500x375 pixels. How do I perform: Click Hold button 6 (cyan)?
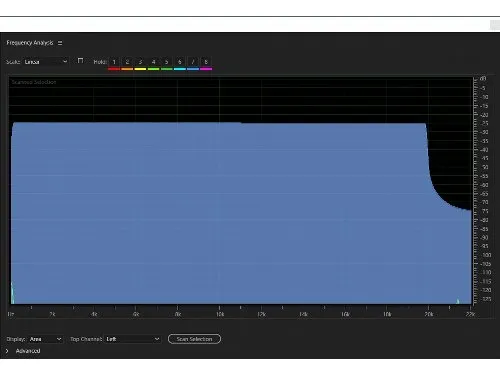click(180, 62)
